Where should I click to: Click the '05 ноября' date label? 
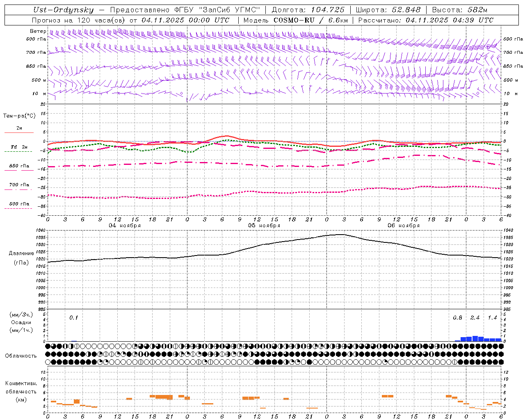pyautogui.click(x=264, y=226)
